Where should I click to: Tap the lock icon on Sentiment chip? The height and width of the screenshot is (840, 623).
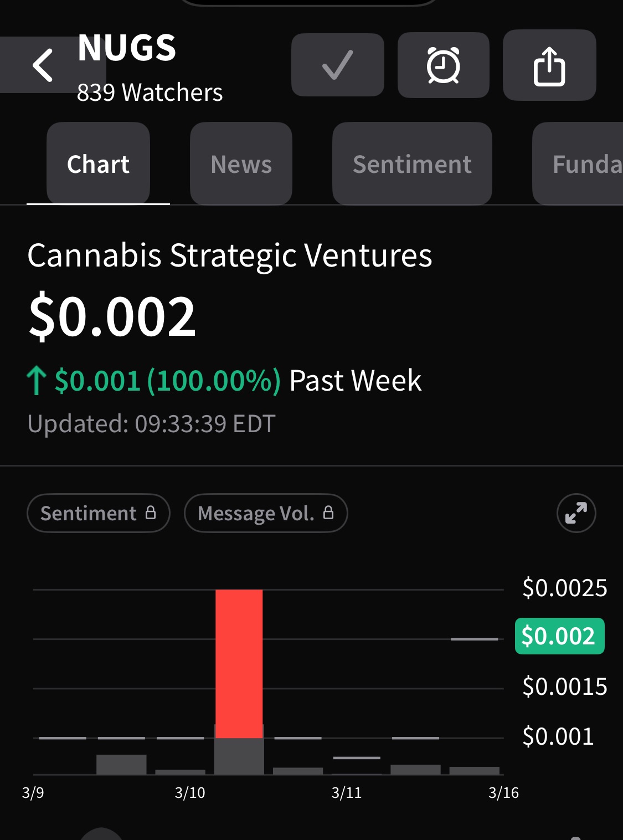click(x=151, y=513)
